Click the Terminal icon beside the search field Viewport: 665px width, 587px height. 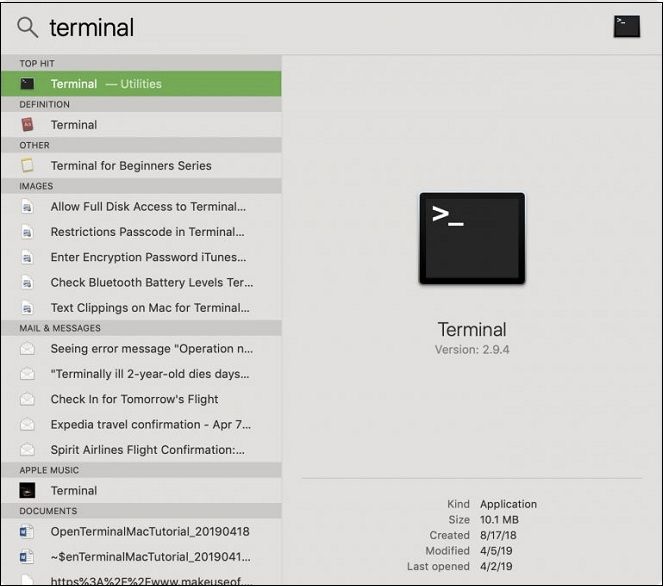(626, 26)
